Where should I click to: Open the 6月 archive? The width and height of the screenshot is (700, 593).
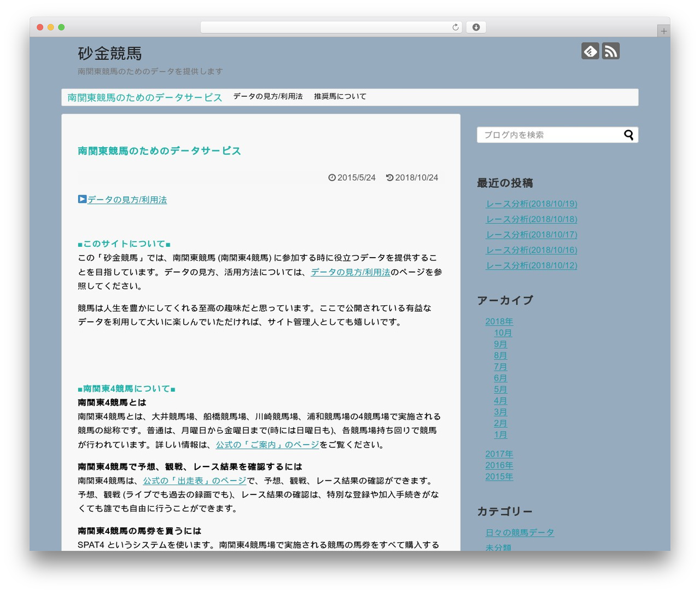point(501,378)
